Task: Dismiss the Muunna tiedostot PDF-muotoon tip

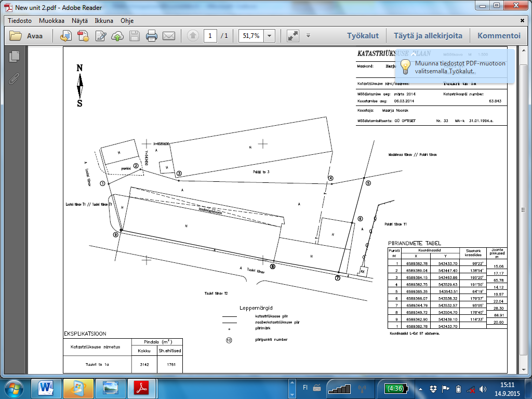Action: 413,54
